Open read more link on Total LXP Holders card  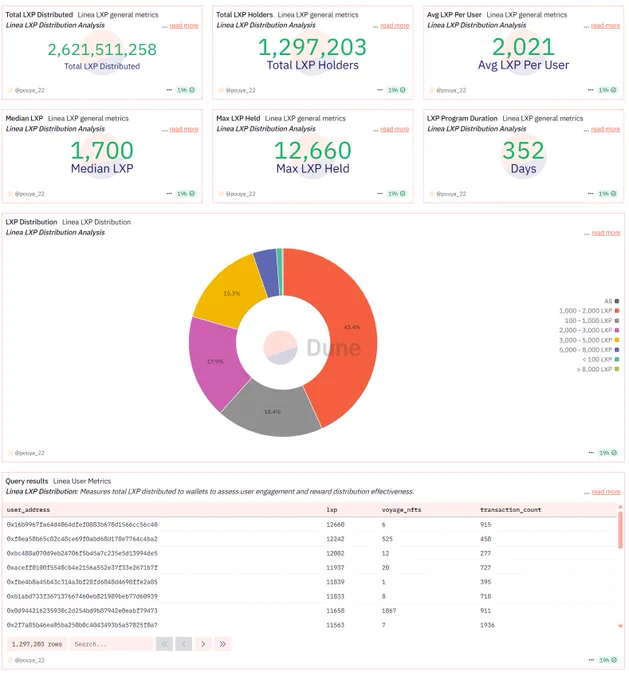tap(394, 26)
